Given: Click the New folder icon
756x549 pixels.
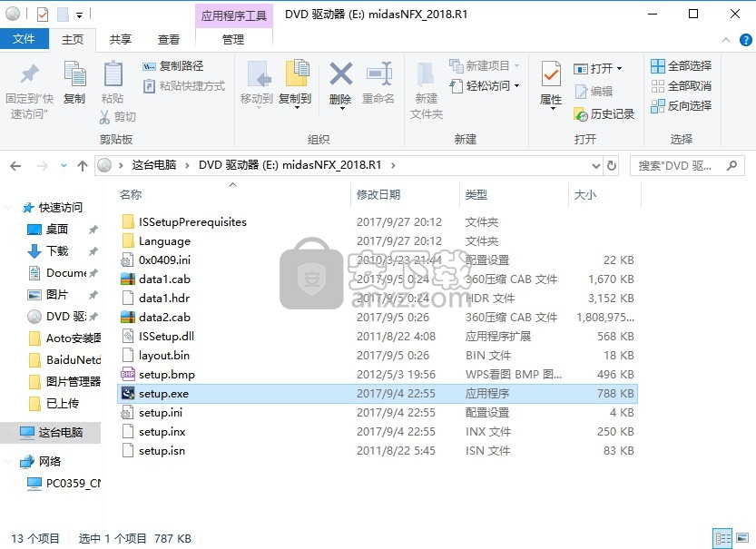Looking at the screenshot, I should 427,74.
